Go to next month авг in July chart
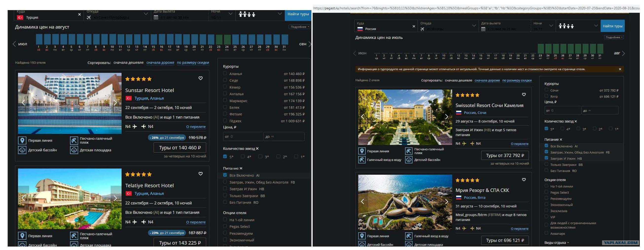 pos(623,53)
